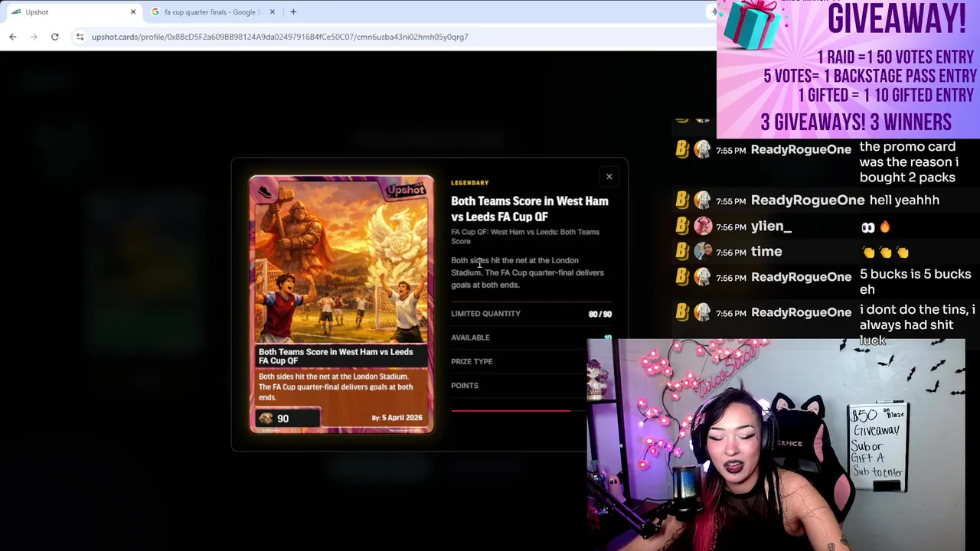Click the modal title 'Both Teams Score in West Ham vs Leeds'
Screen dimensions: 980x551
tap(529, 208)
